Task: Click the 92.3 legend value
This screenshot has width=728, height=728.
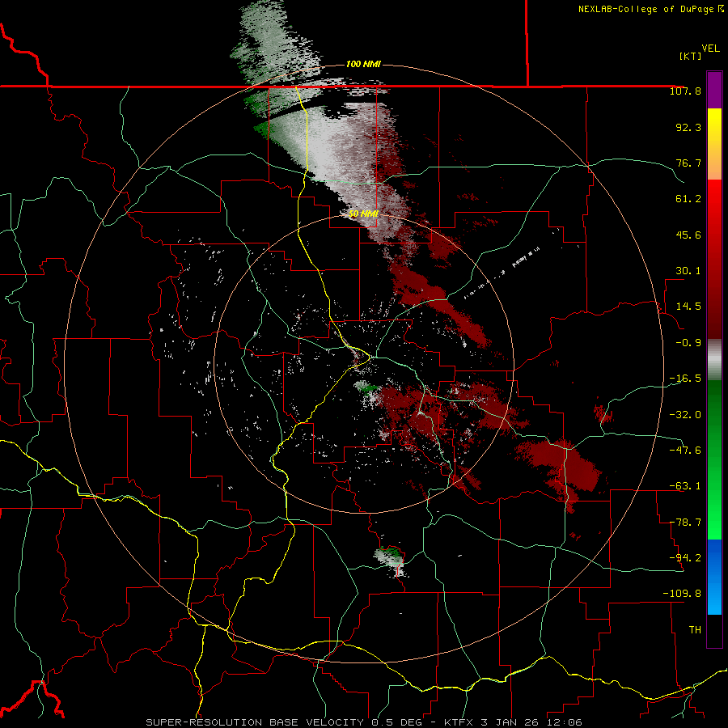Action: [x=688, y=127]
